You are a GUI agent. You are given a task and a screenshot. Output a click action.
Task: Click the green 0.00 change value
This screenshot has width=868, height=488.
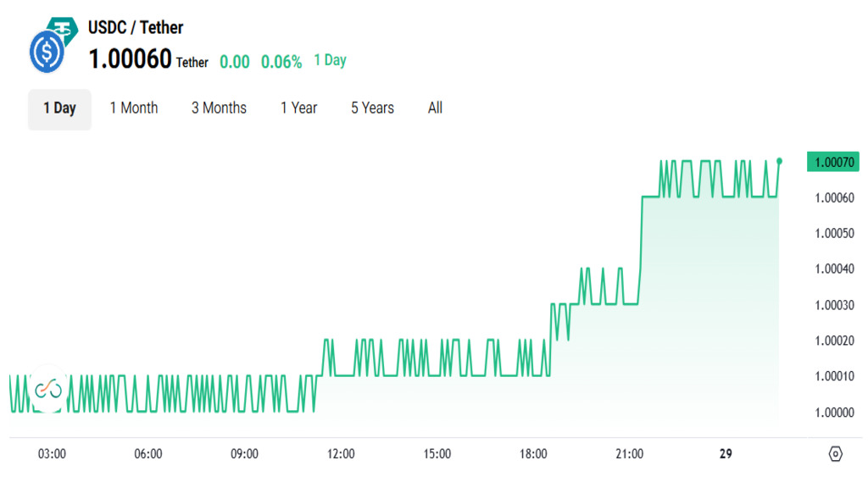[x=235, y=61]
